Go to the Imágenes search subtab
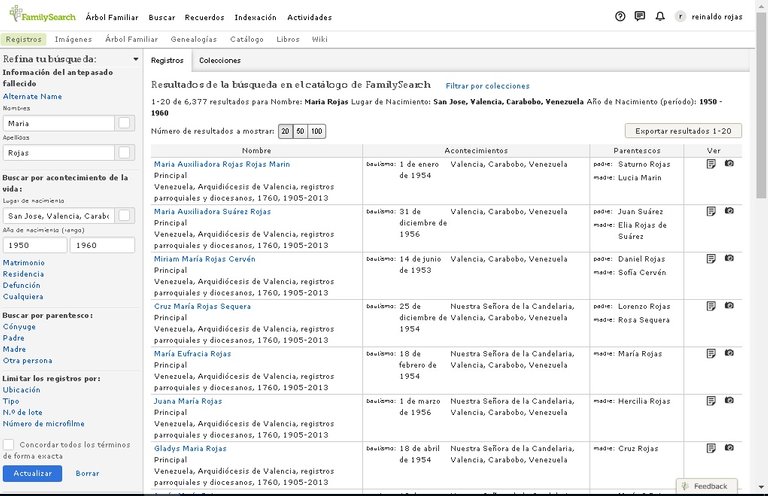Screen dimensions: 768x496 (x=73, y=39)
